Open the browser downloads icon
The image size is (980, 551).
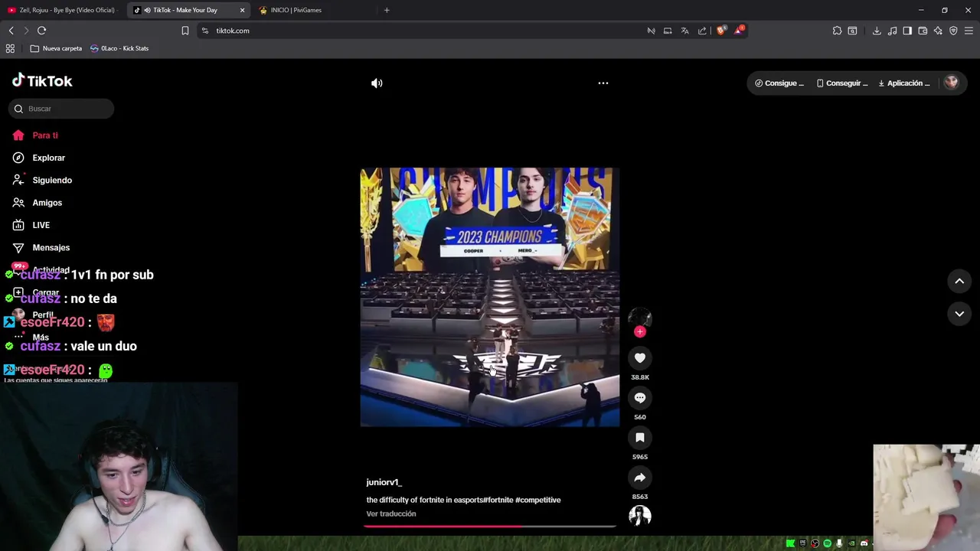[x=877, y=31]
